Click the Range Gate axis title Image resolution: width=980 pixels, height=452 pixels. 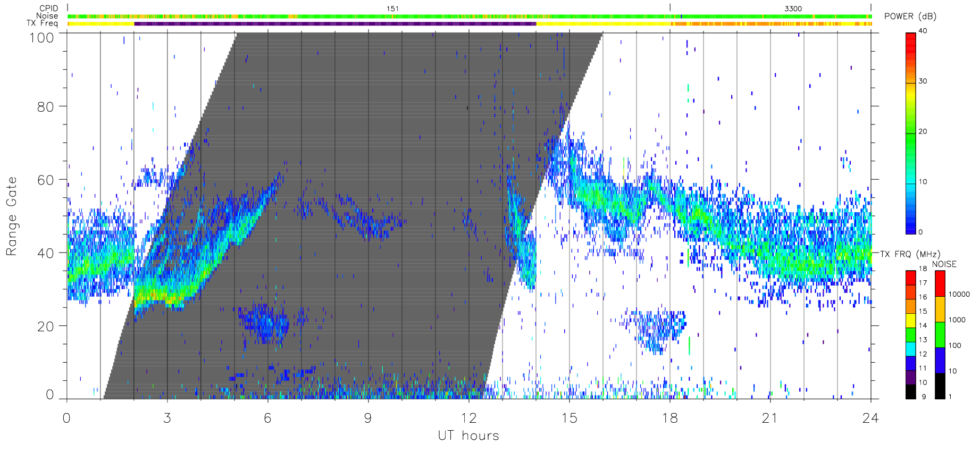[11, 216]
